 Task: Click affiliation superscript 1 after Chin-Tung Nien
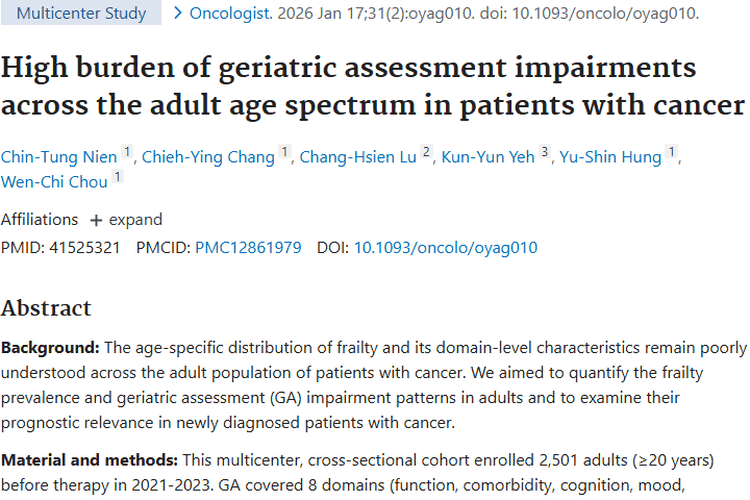[127, 152]
